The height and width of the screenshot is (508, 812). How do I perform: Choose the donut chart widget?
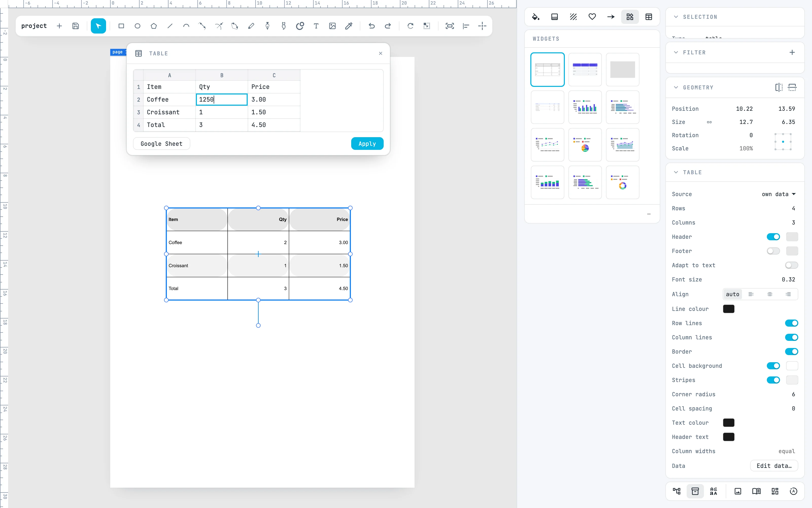coord(622,182)
